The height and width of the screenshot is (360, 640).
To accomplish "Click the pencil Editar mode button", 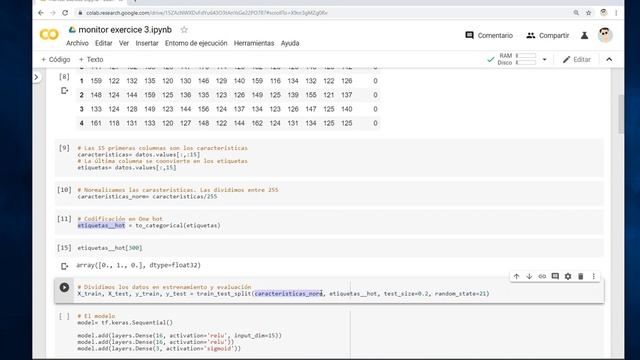I will point(577,60).
